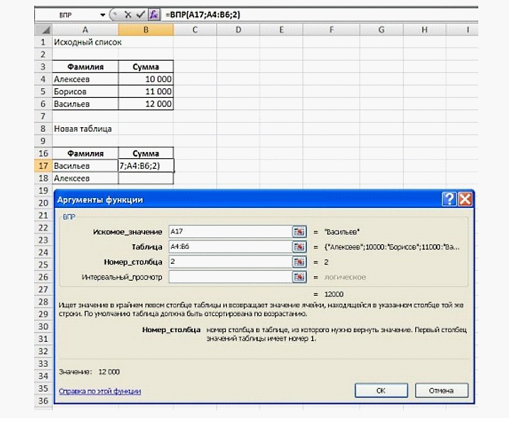509x429 pixels.
Task: Click the Отмена button
Action: (x=441, y=390)
